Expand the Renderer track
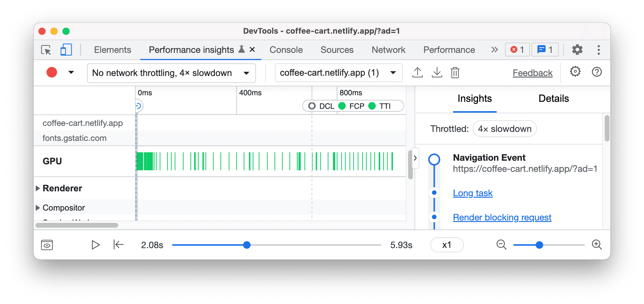Viewport: 644px width, 304px height. click(38, 188)
